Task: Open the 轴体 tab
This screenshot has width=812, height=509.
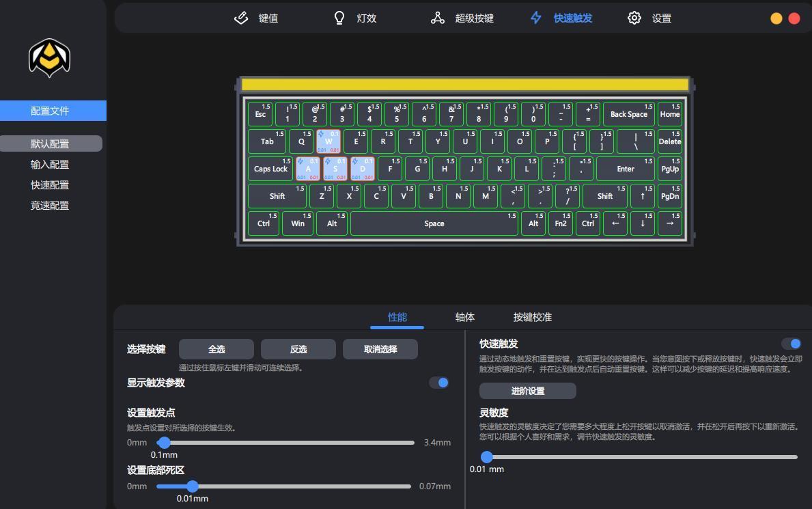Action: tap(464, 317)
